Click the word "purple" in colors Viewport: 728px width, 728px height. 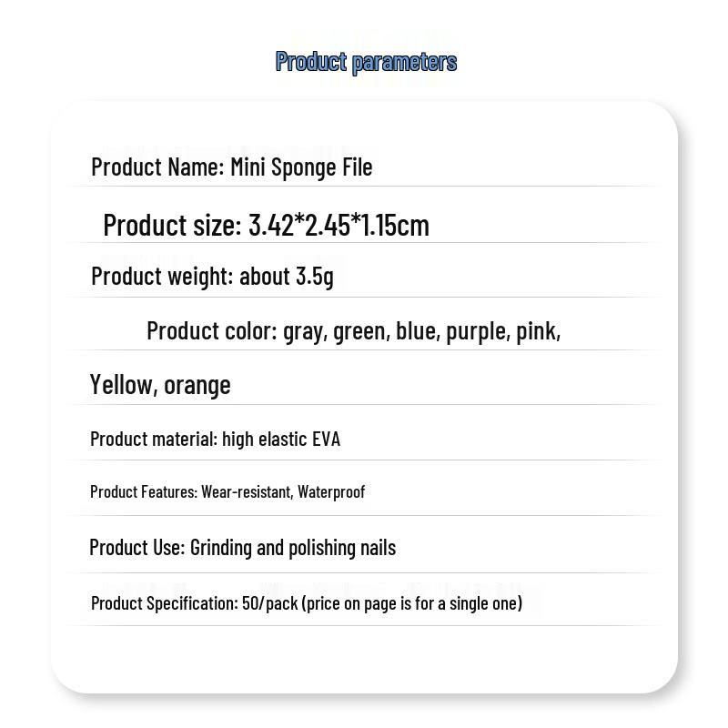click(477, 331)
